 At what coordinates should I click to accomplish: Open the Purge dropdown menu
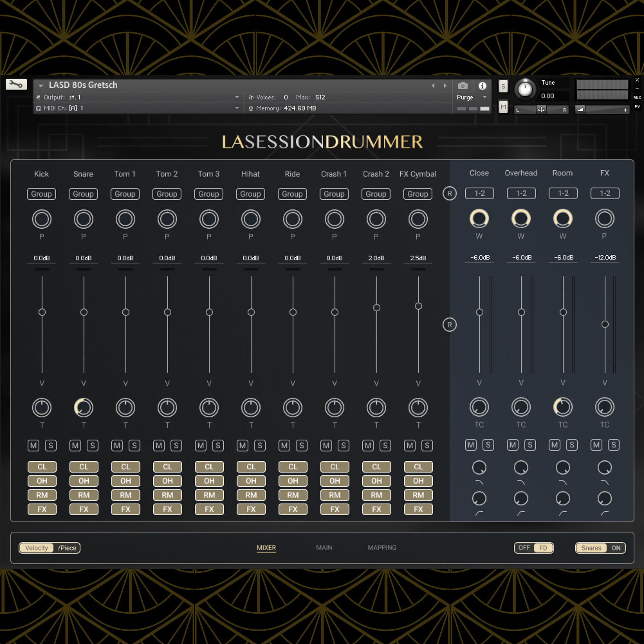pyautogui.click(x=472, y=97)
